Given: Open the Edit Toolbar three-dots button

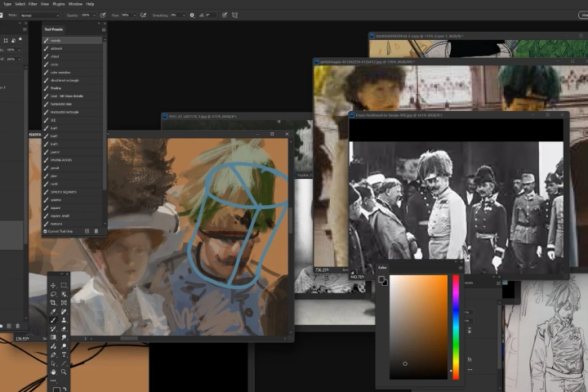Looking at the screenshot, I should (x=53, y=381).
